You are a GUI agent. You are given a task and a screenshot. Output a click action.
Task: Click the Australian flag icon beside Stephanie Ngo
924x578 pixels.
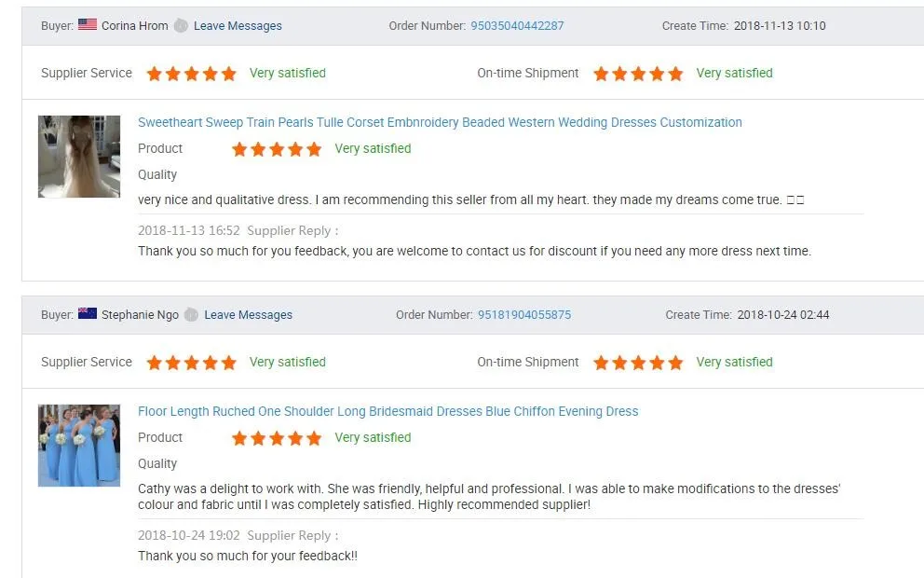[x=88, y=313]
